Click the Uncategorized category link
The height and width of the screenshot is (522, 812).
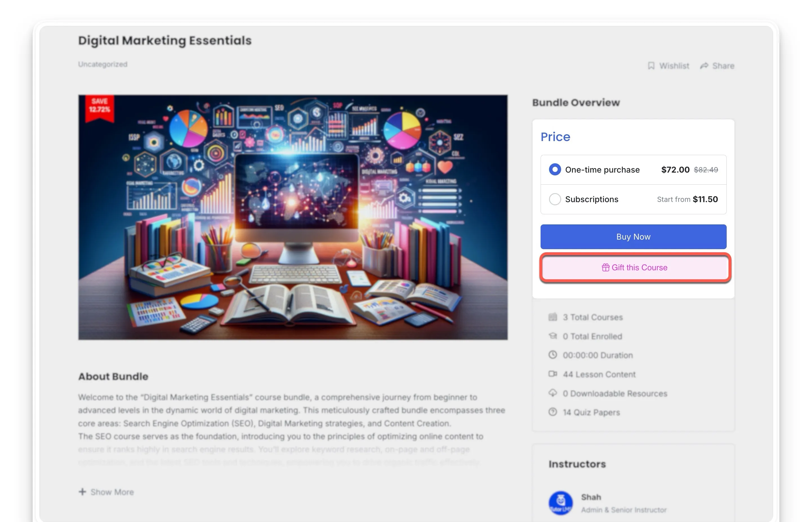tap(103, 64)
